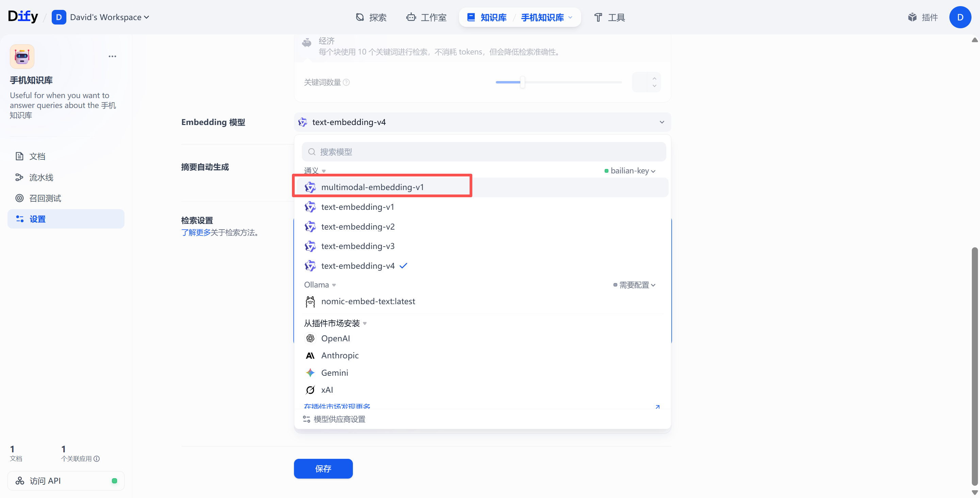Open the 了解更多 retrieval link

coord(196,232)
